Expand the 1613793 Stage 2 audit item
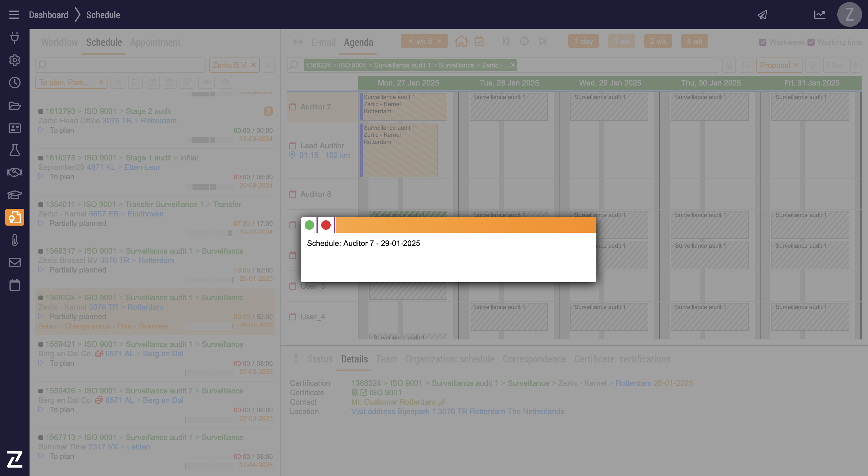The height and width of the screenshot is (476, 868). pos(41,130)
